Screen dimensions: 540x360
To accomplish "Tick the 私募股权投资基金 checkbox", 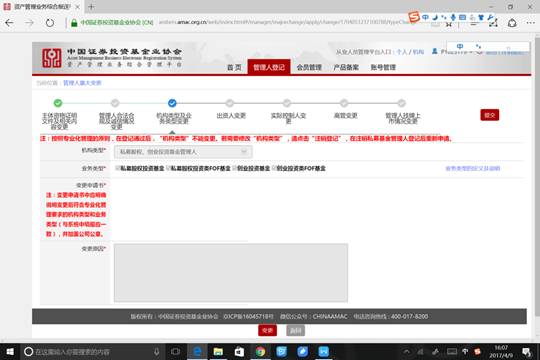I will [117, 168].
